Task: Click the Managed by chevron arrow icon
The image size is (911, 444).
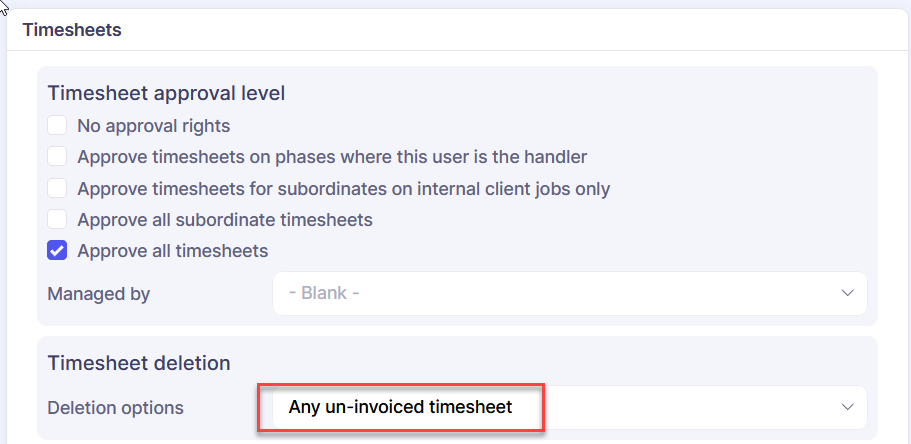Action: point(847,294)
